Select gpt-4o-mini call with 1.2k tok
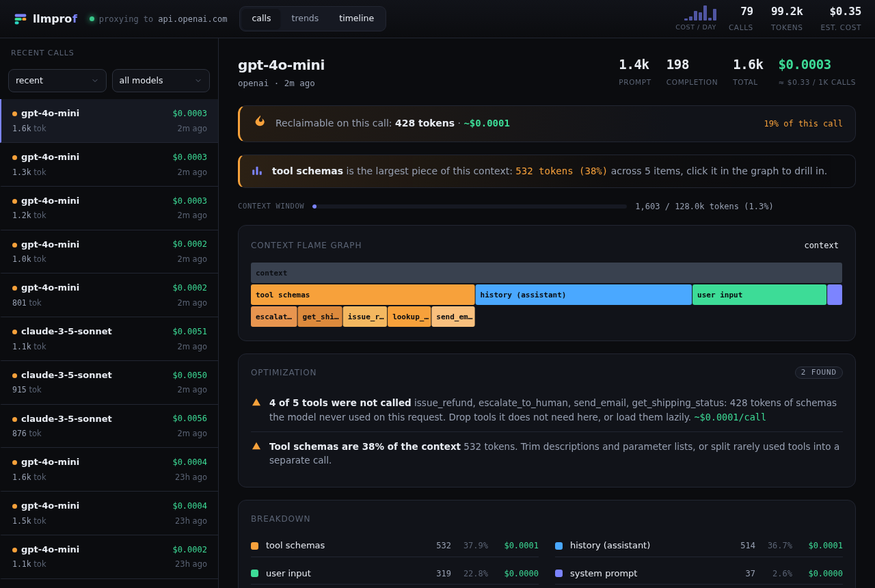The height and width of the screenshot is (588, 875). [x=109, y=209]
